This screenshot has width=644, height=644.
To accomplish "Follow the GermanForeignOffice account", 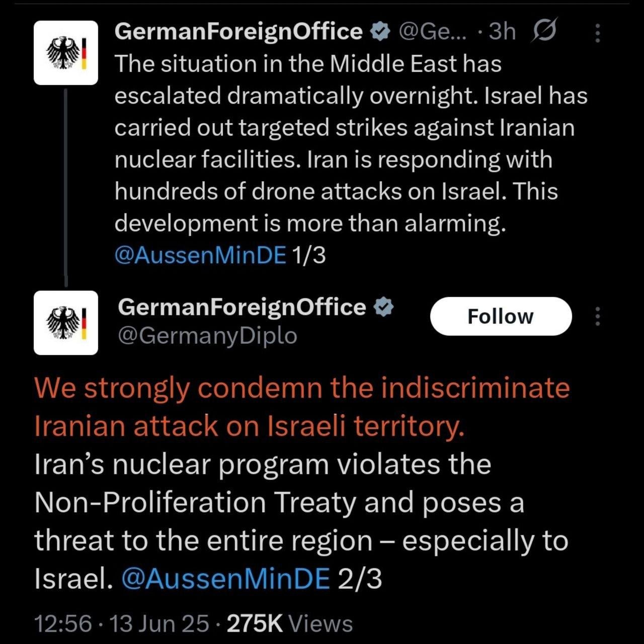I will click(501, 316).
